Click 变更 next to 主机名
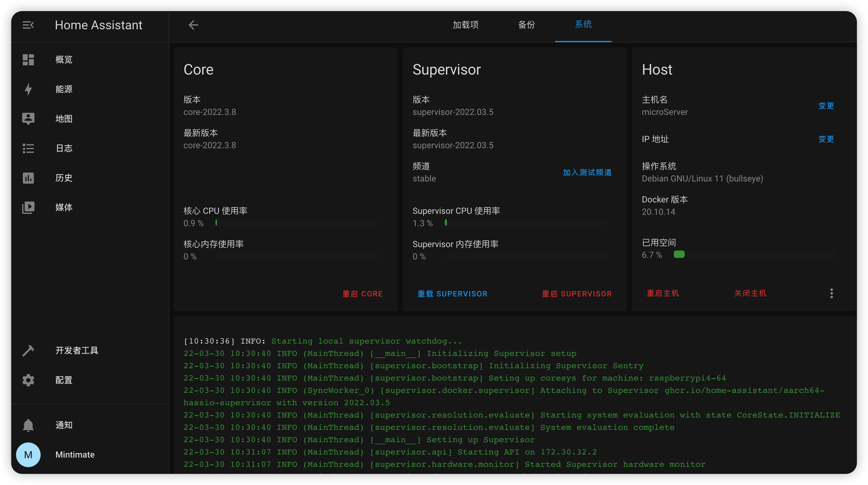868x485 pixels. (826, 106)
